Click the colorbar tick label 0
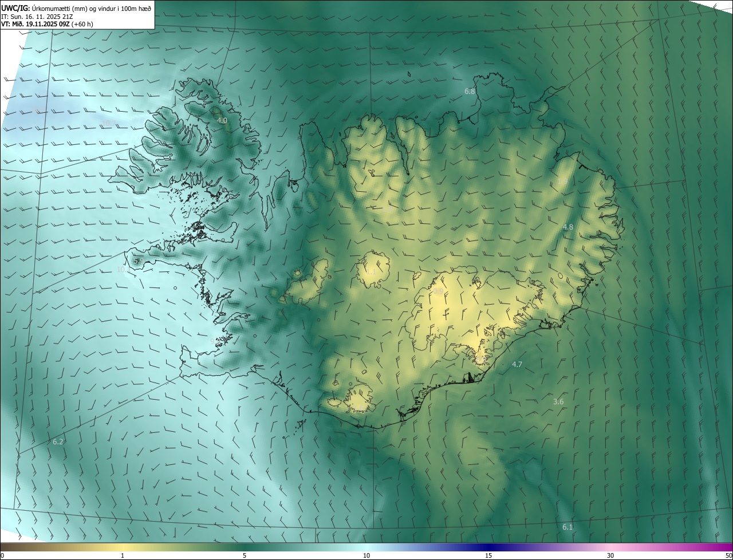This screenshot has width=733, height=560. coord(2,555)
